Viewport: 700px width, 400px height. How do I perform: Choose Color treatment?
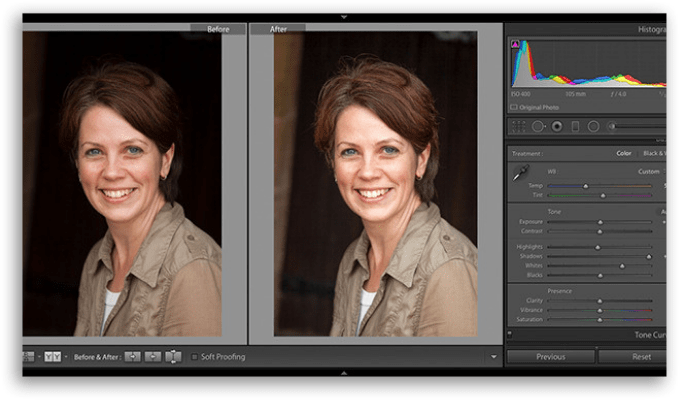(624, 153)
